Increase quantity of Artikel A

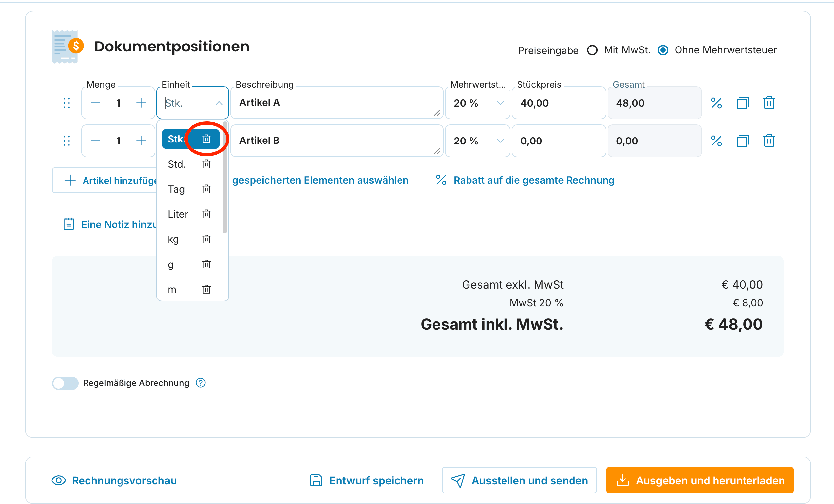pos(141,103)
